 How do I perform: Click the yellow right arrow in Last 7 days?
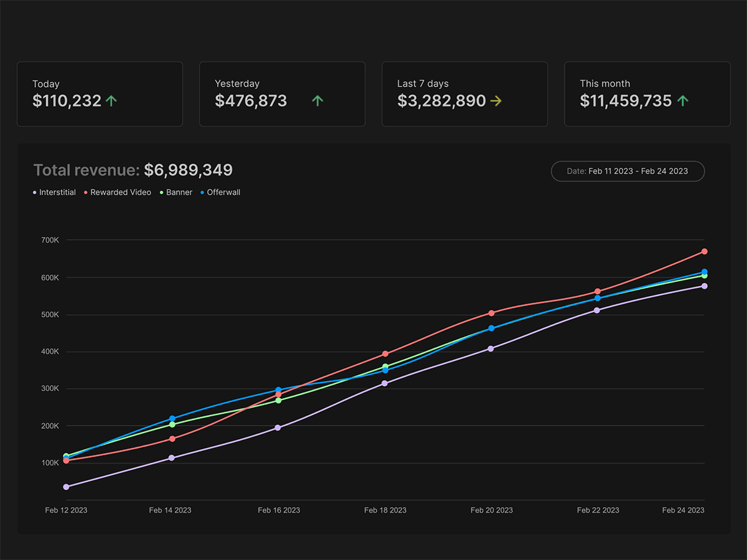[x=496, y=101]
